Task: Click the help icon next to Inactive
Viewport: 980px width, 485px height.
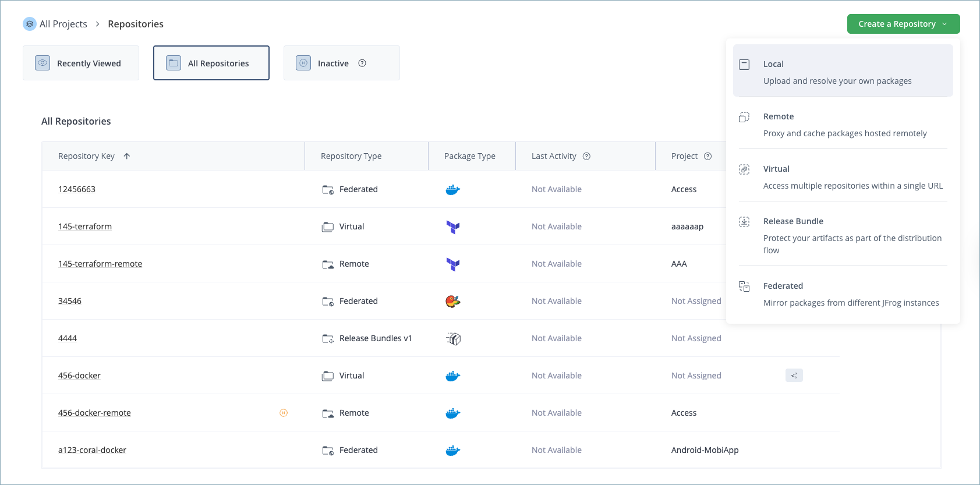Action: [362, 63]
